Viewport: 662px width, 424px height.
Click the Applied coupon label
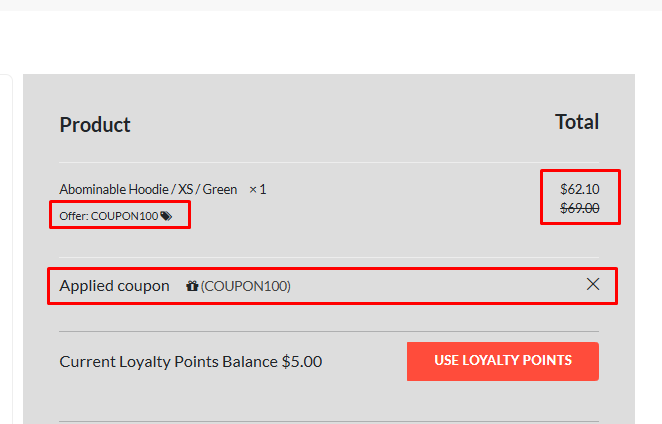114,286
